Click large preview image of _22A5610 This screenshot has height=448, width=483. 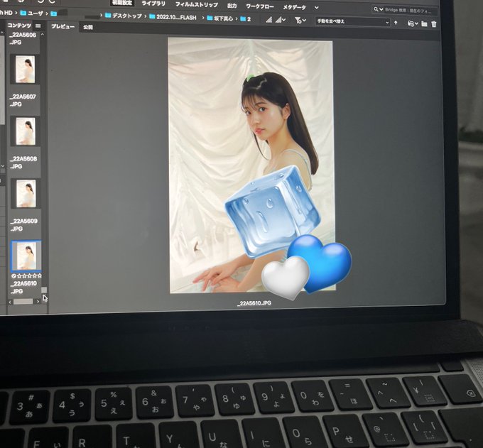coord(251,165)
